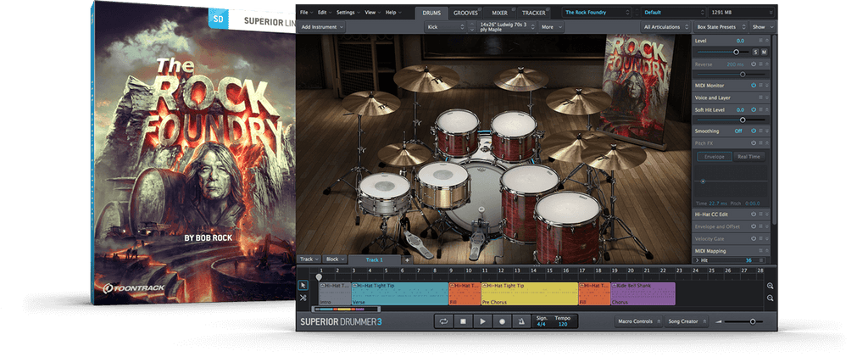Open Song Creator panel

[687, 321]
